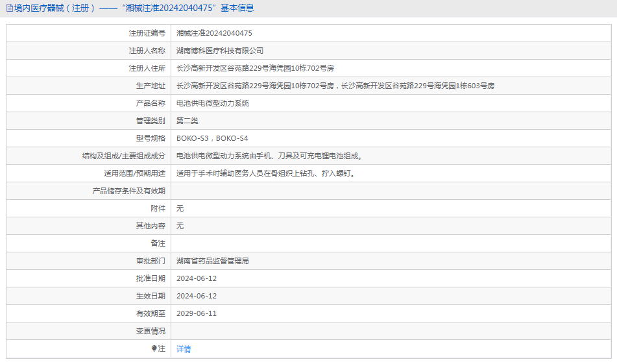Select expiry date 2029-06-11
Image resolution: width=617 pixels, height=364 pixels.
pos(197,313)
